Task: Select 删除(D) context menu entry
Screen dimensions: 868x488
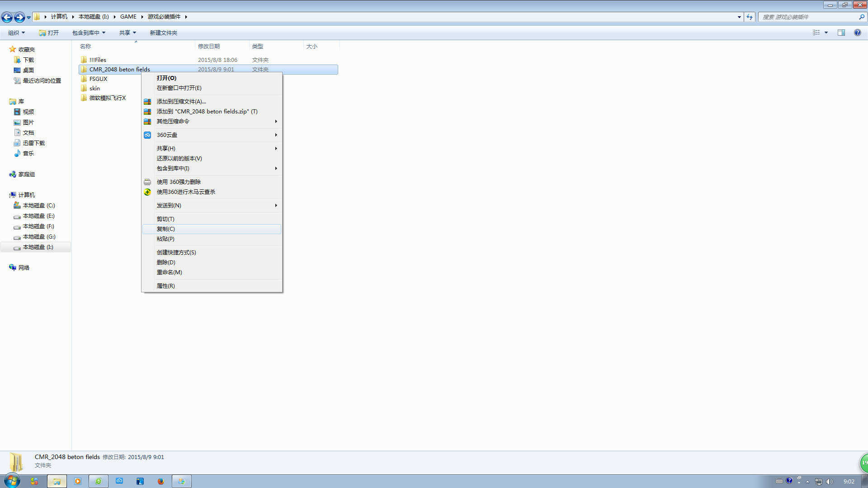Action: coord(166,263)
